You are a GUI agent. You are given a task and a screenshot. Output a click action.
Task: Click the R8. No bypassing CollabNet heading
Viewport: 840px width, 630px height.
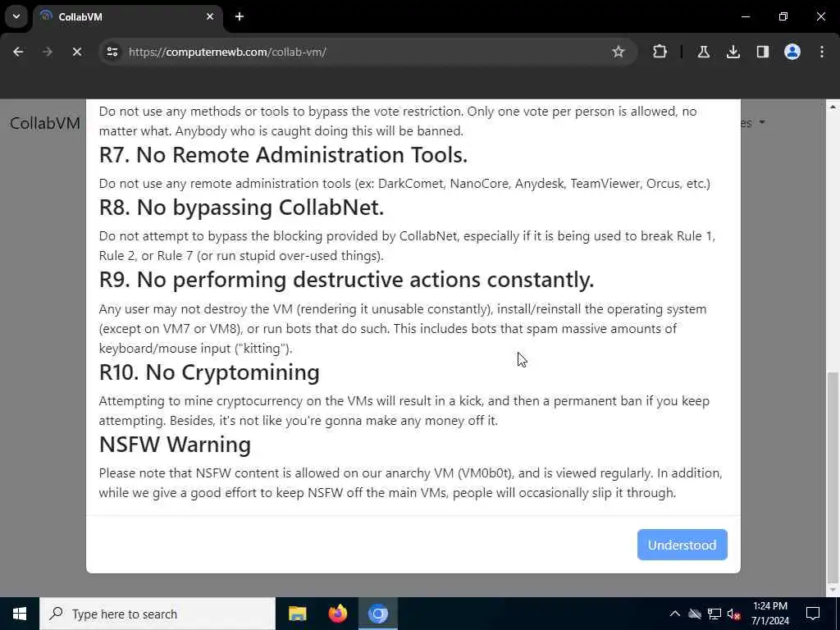242,208
